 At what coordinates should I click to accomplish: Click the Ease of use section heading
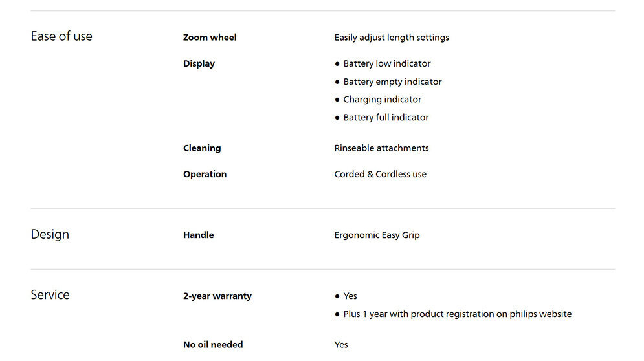click(x=61, y=36)
